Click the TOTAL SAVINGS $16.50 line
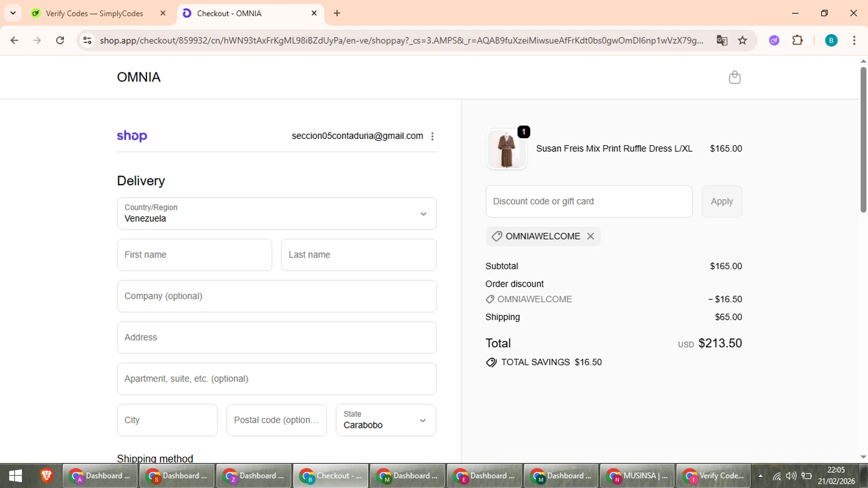This screenshot has height=488, width=868. tap(544, 362)
